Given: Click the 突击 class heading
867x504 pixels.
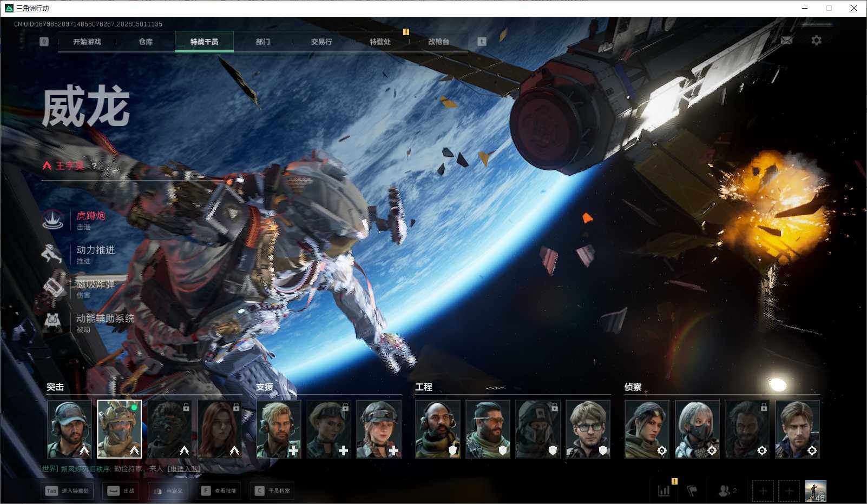Looking at the screenshot, I should (55, 387).
